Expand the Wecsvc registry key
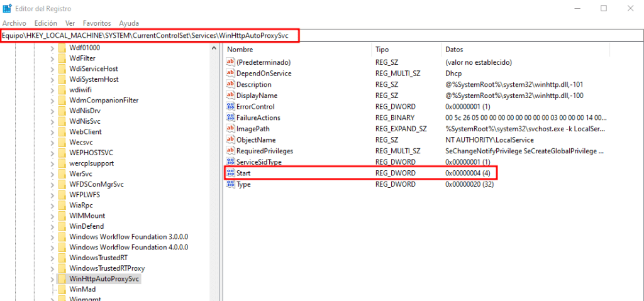Viewport: 644px width, 301px height. (52, 143)
